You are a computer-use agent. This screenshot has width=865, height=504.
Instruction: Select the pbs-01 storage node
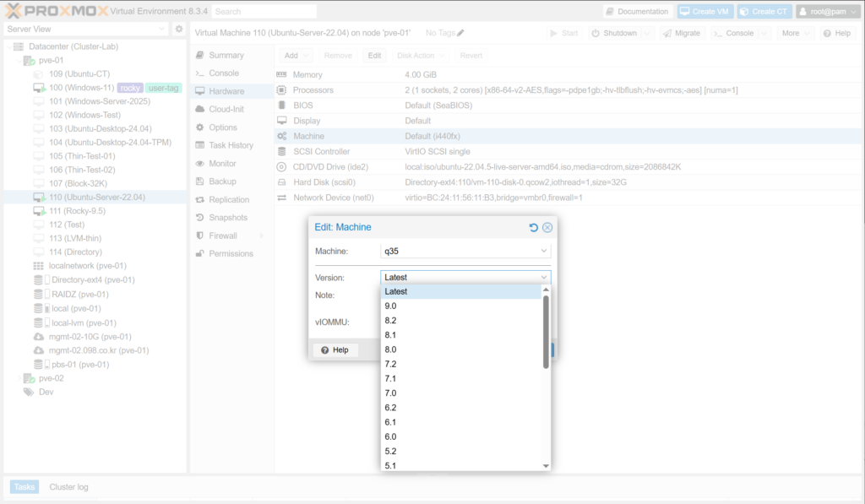click(x=79, y=365)
